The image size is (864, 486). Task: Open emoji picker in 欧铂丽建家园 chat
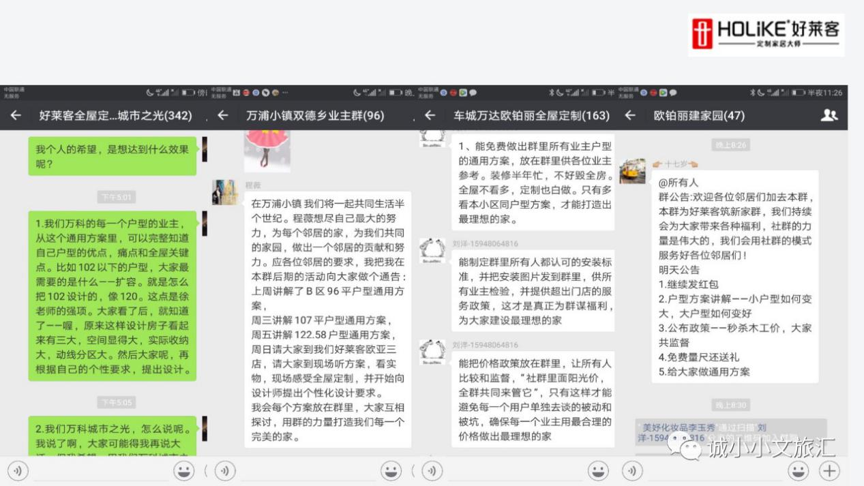(x=798, y=471)
